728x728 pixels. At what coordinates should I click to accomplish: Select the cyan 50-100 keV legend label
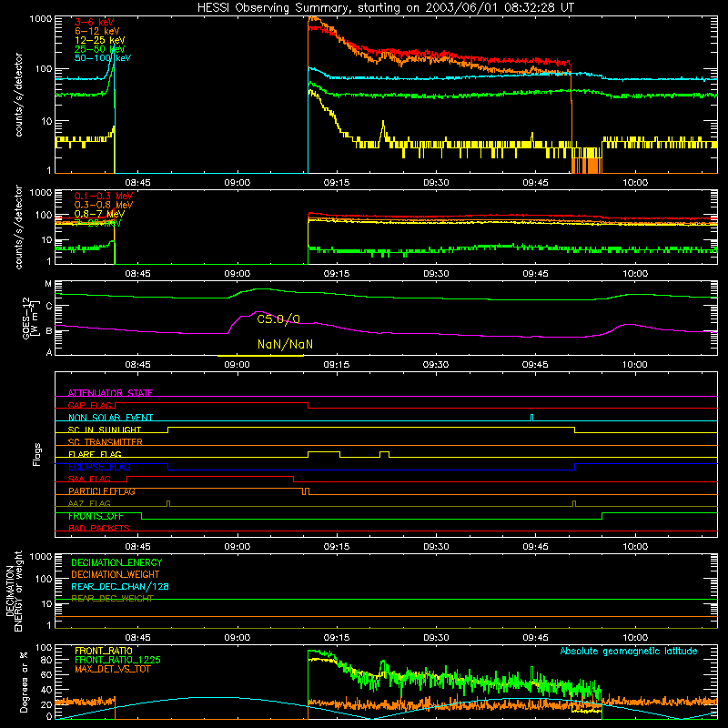tap(103, 58)
